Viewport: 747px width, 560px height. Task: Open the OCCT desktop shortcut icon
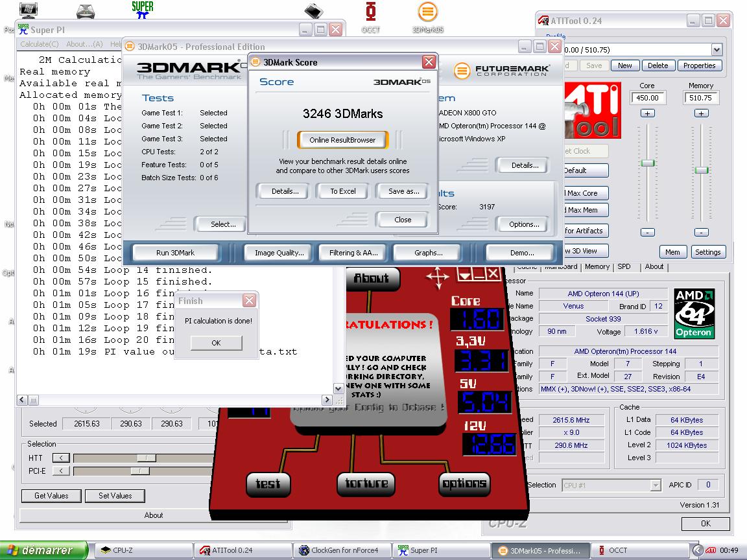[370, 12]
